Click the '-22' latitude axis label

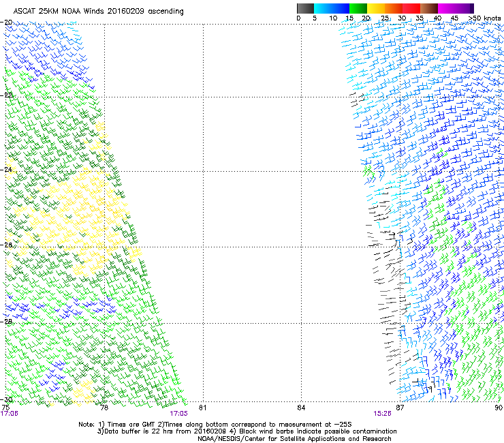click(6, 95)
